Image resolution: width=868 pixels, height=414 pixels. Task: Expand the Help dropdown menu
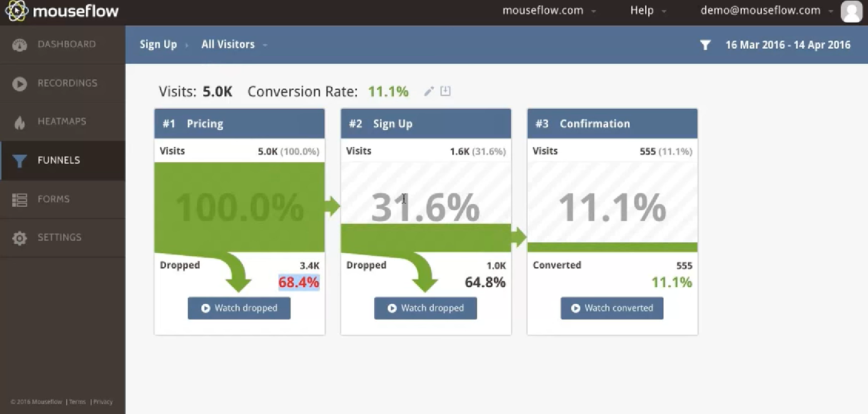coord(648,10)
